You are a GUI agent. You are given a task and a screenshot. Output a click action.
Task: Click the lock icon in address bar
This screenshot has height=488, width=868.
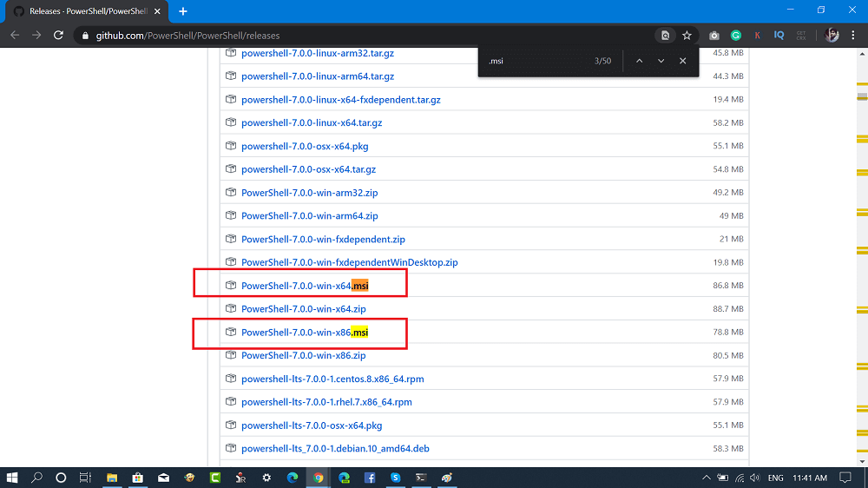(85, 36)
